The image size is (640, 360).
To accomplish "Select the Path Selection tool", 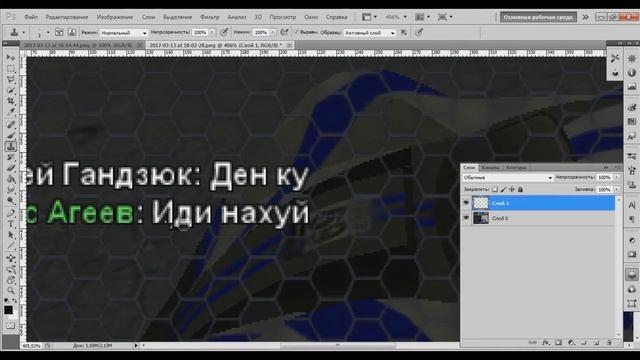I will tap(11, 235).
